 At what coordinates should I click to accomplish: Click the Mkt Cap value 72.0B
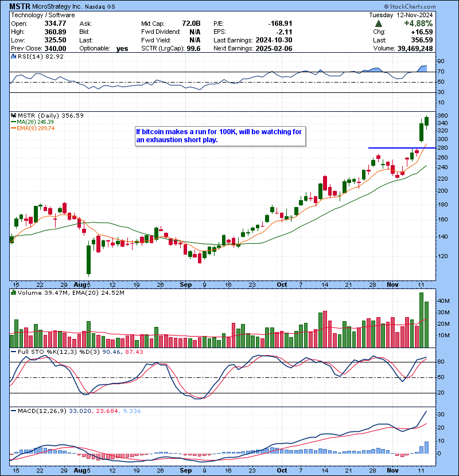tap(192, 24)
